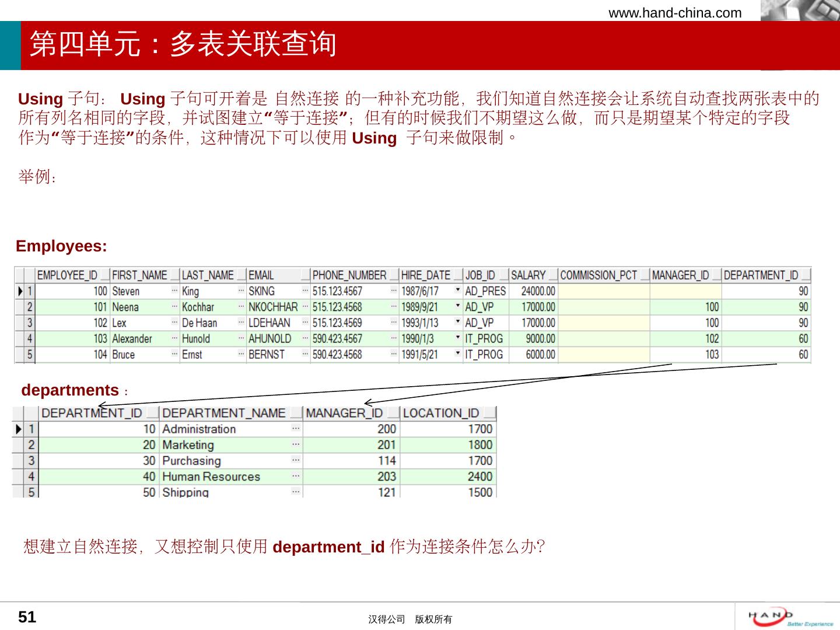This screenshot has width=840, height=630.
Task: Open date dropdown for hire date 1989/9/21
Action: click(x=458, y=306)
